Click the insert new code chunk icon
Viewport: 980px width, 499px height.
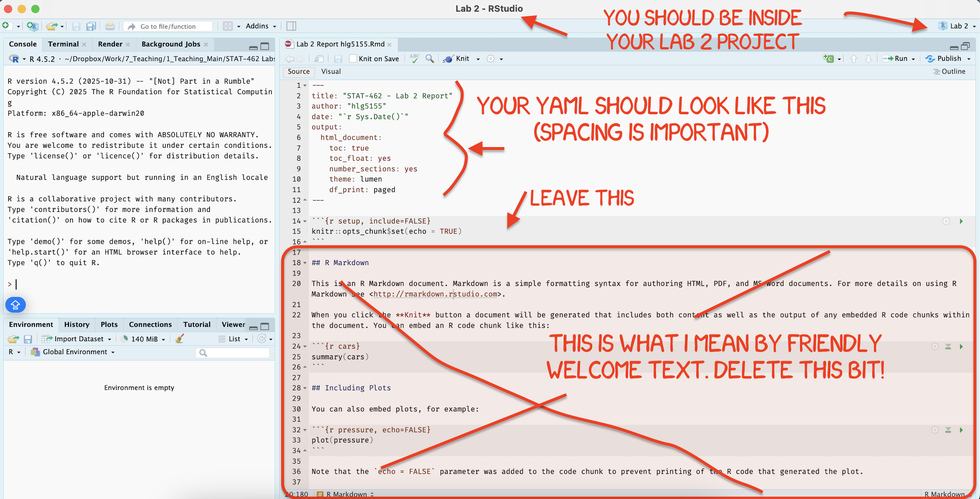[828, 58]
